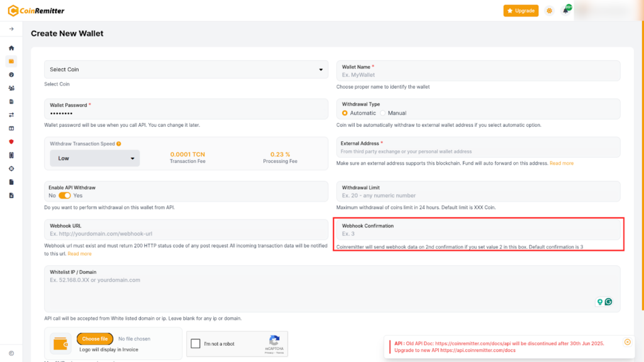Click the sun theme toggle icon
Screen dimensions: 644x362
(550, 11)
